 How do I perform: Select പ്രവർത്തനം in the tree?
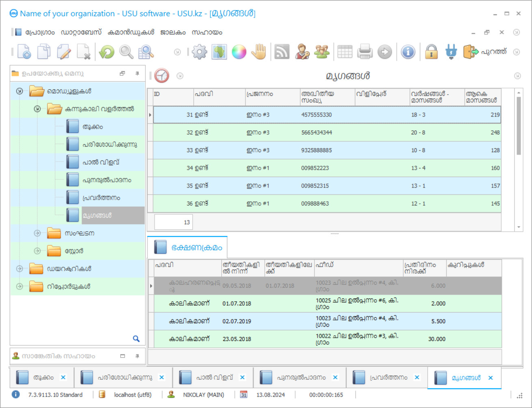(x=102, y=198)
